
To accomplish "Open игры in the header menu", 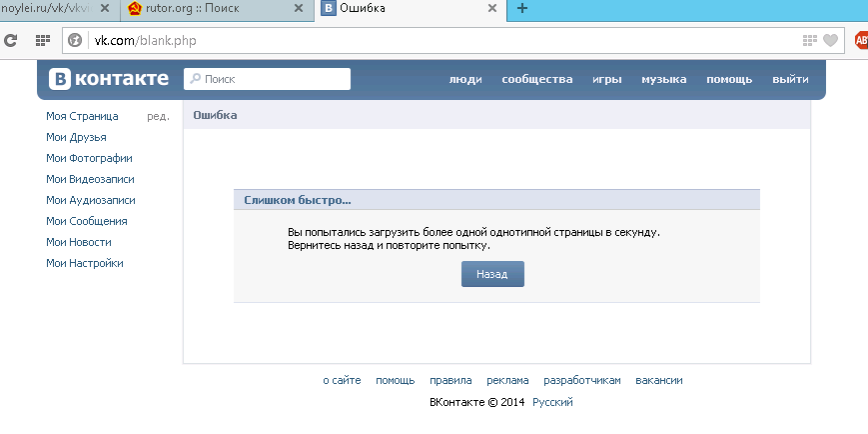I will click(607, 79).
